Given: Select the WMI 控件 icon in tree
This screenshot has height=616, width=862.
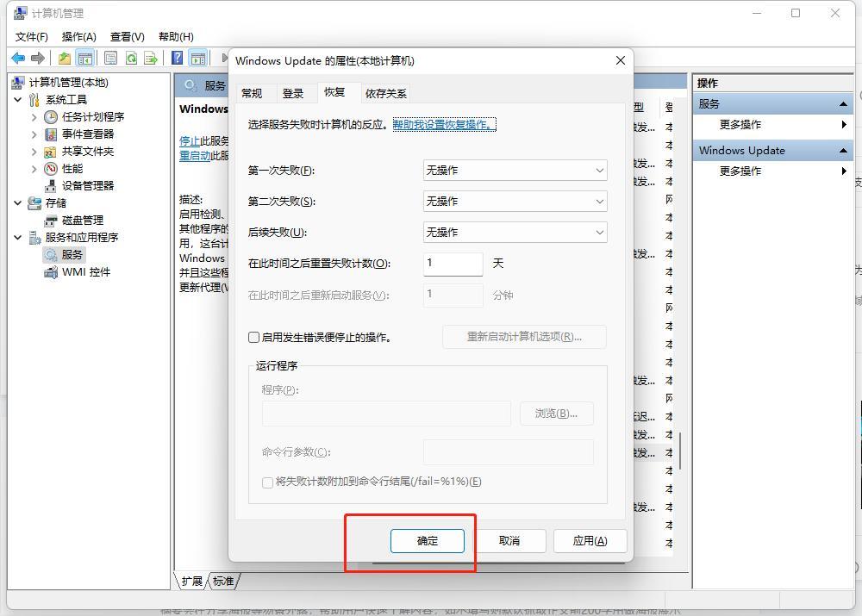Looking at the screenshot, I should [x=51, y=272].
